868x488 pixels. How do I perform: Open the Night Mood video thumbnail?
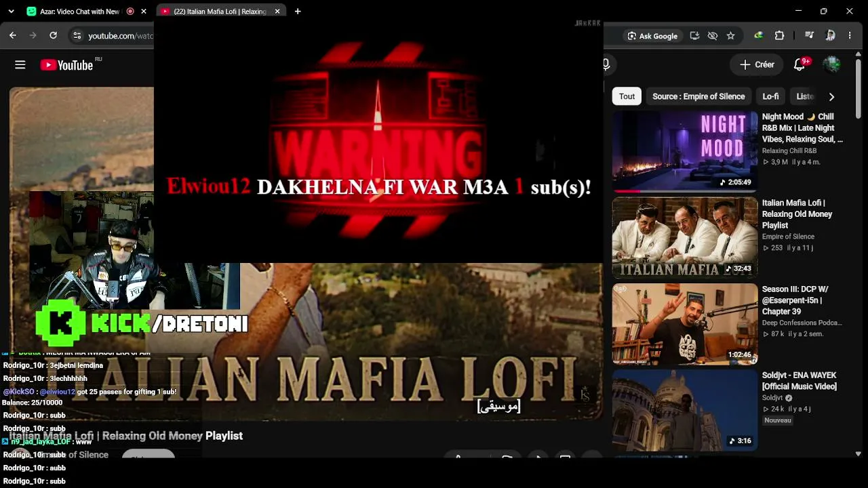click(x=685, y=152)
